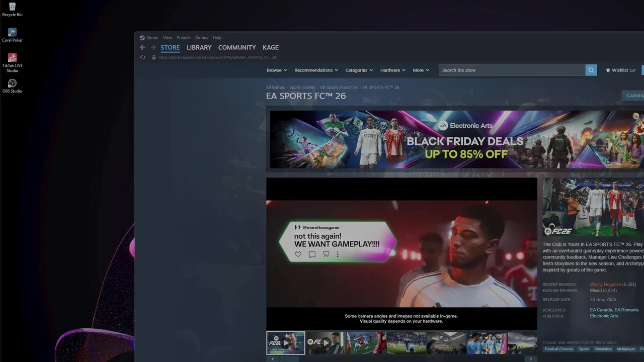Expand the Recommendations dropdown
The image size is (644, 362).
(316, 70)
